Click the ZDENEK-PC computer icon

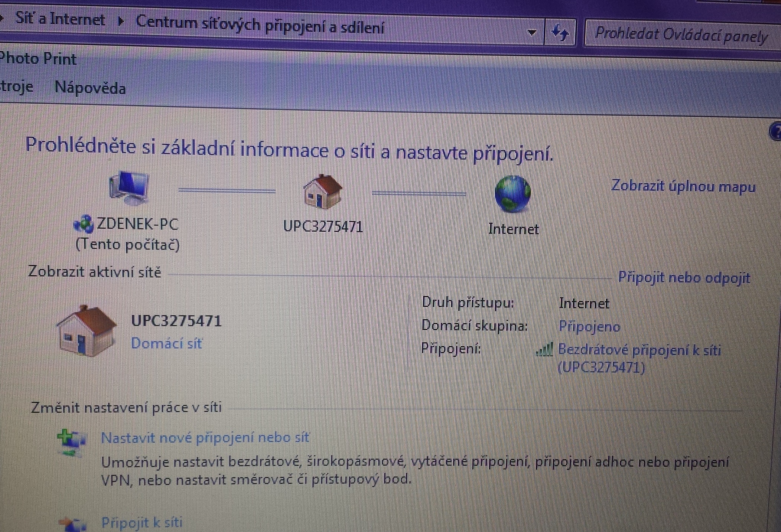[x=129, y=188]
